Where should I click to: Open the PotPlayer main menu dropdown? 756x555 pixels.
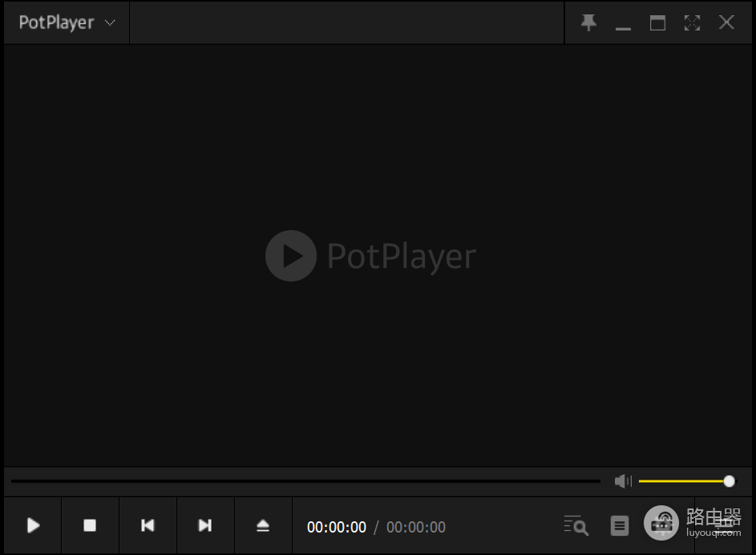click(x=67, y=22)
